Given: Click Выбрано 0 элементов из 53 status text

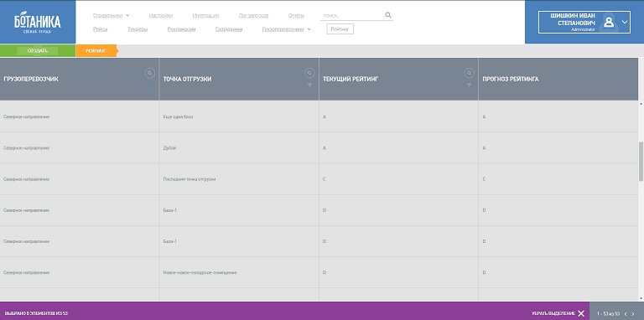Looking at the screenshot, I should [36, 313].
